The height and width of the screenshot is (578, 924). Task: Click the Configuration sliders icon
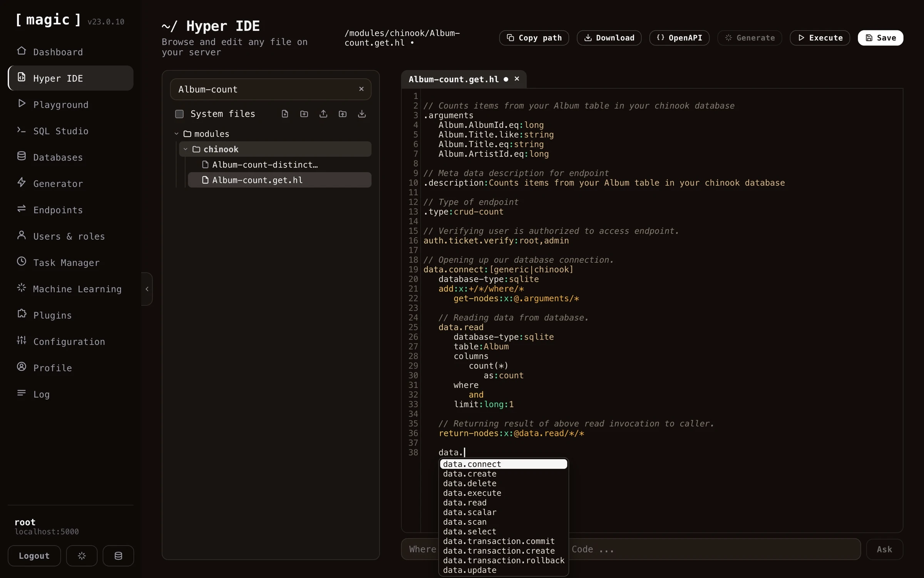(x=22, y=340)
